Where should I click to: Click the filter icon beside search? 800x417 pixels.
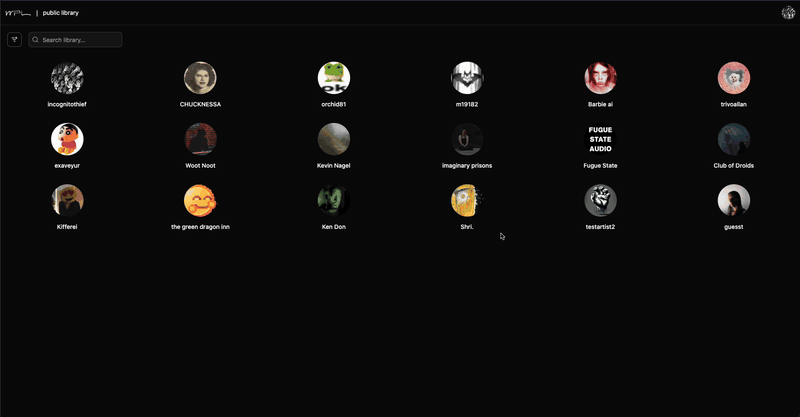coord(14,40)
